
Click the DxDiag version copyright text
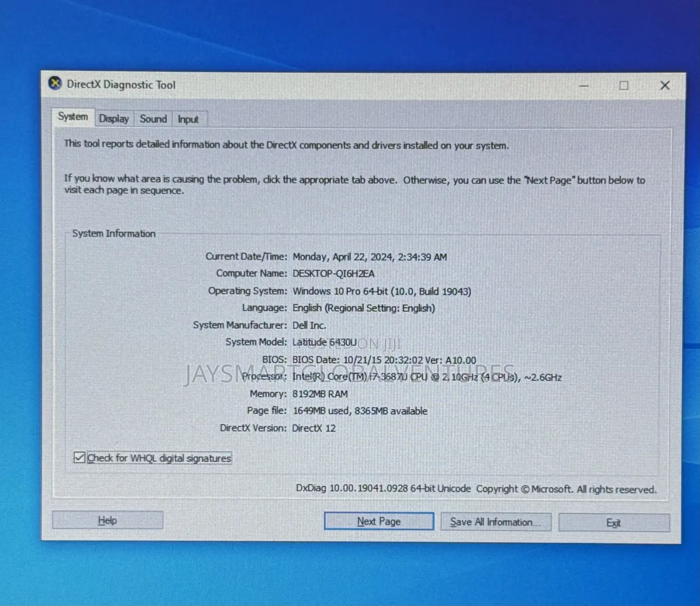click(x=476, y=489)
